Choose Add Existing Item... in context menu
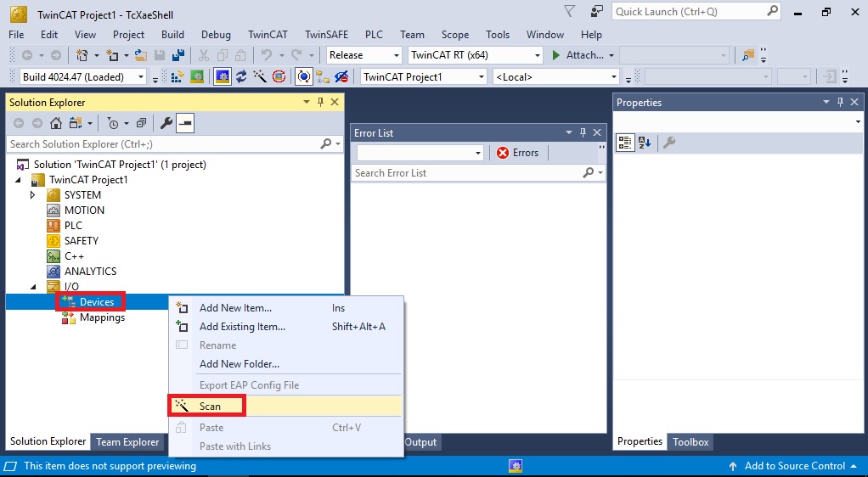This screenshot has width=868, height=477. tap(285, 327)
